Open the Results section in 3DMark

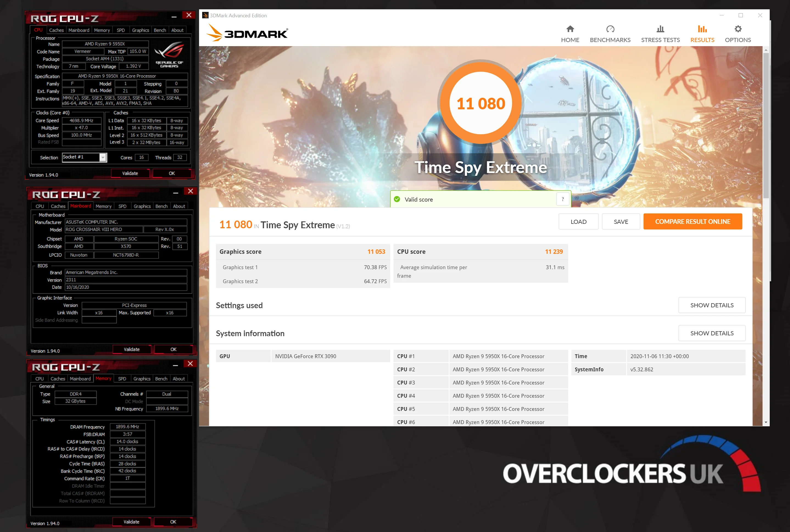pyautogui.click(x=702, y=34)
